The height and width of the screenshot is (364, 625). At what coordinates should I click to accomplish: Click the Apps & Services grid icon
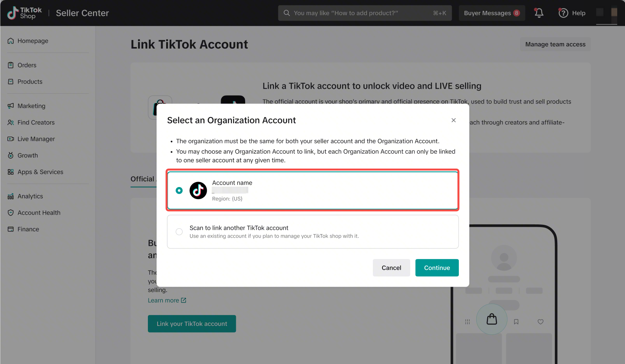pos(11,172)
